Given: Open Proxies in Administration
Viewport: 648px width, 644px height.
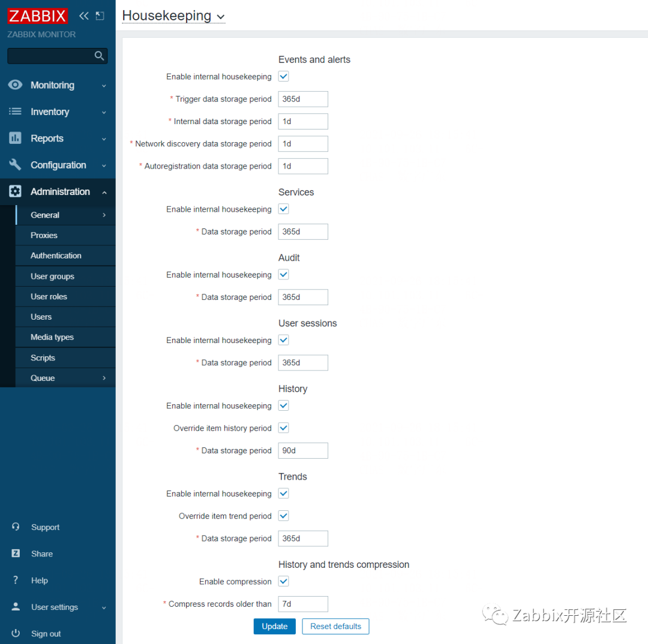Looking at the screenshot, I should pyautogui.click(x=66, y=235).
